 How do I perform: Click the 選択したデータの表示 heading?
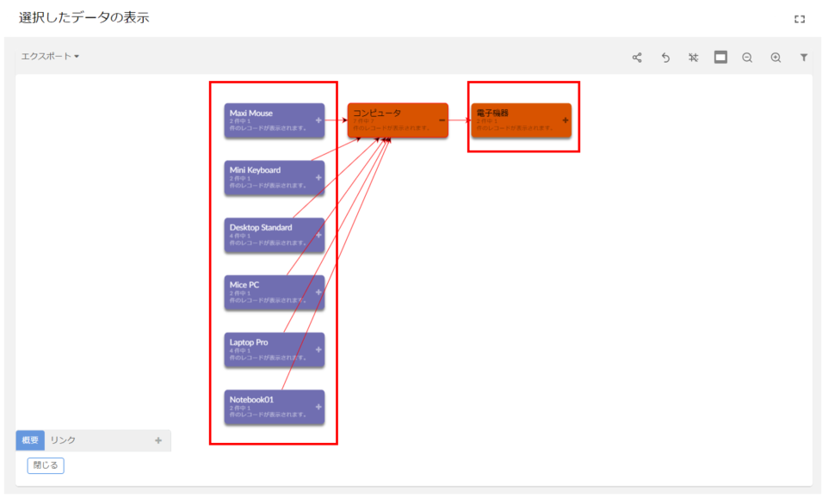coord(84,17)
